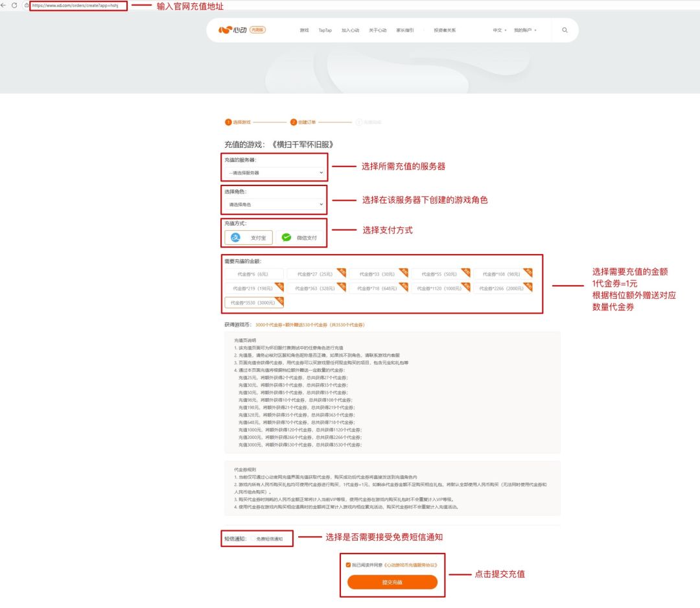Open the 游戏 nav menu item
Image resolution: width=700 pixels, height=608 pixels.
(305, 30)
